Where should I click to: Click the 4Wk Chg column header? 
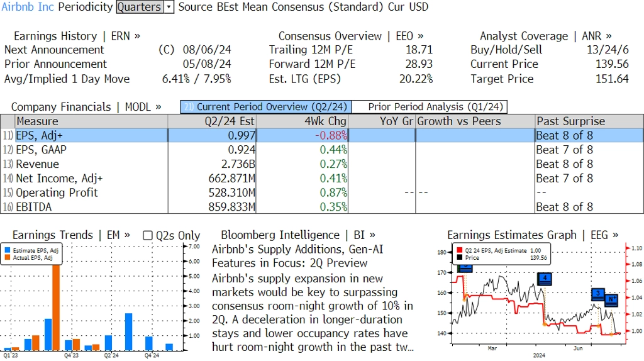[303, 121]
